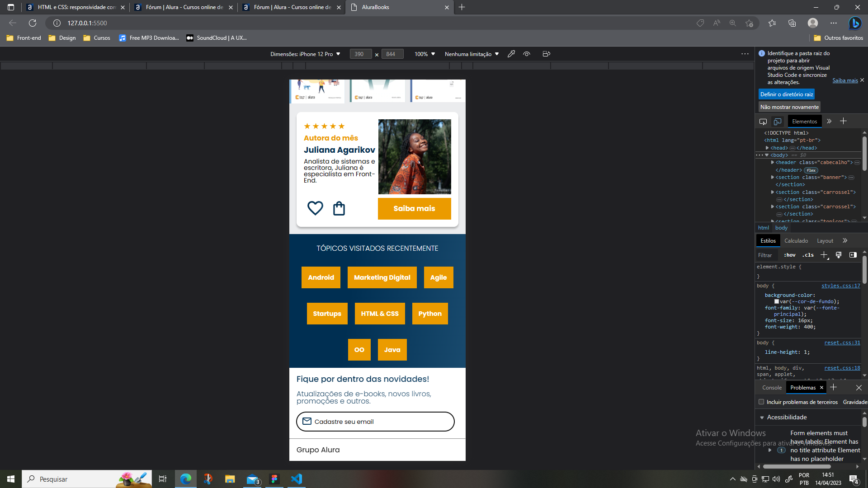Open device toolbar more options ellipsis

(745, 54)
